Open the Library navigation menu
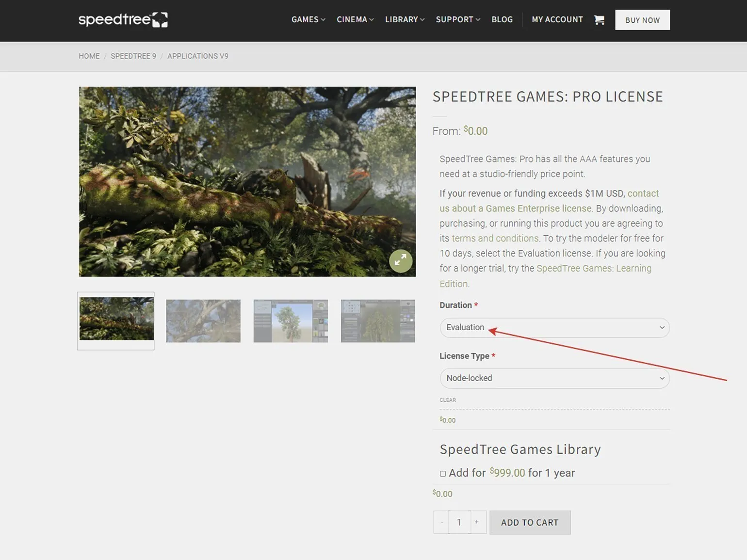Screen dimensions: 747x560 tap(405, 20)
